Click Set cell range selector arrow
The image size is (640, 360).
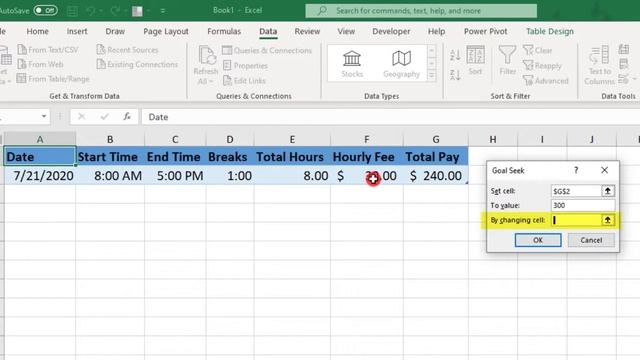(x=607, y=191)
